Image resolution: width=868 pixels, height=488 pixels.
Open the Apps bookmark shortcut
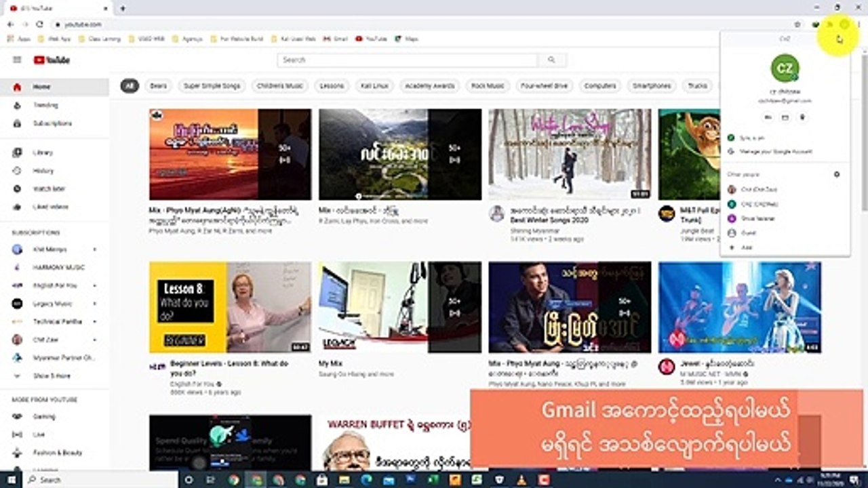19,39
